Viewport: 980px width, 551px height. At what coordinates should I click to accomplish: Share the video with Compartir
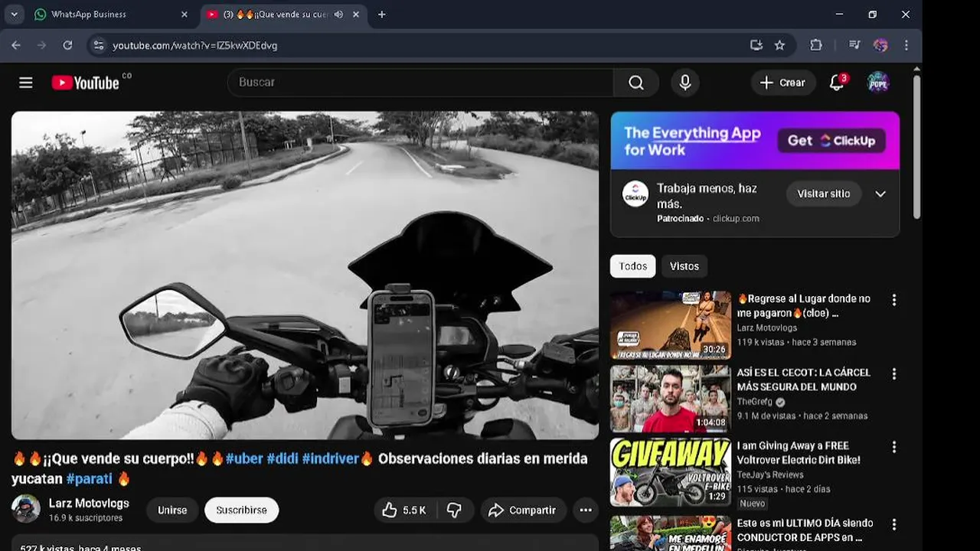524,510
